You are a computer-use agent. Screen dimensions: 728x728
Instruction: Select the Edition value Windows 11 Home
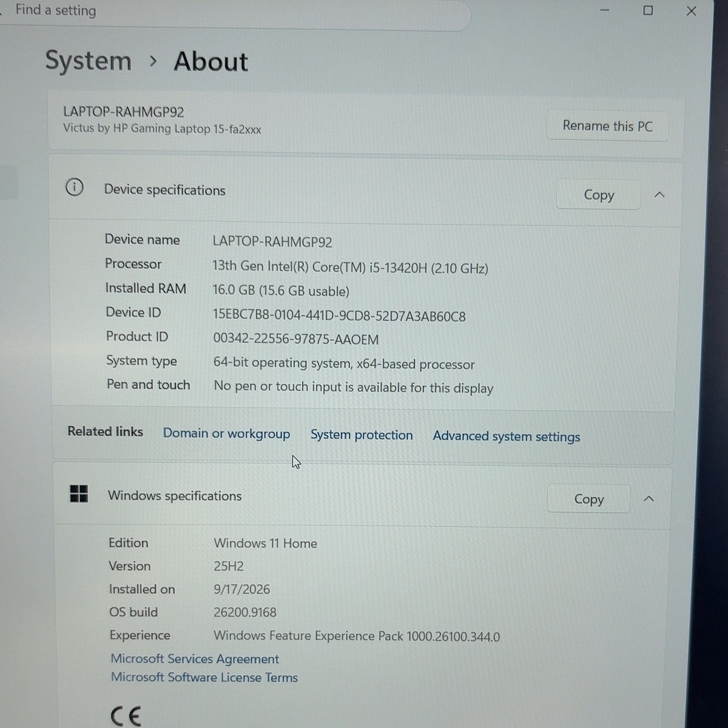pyautogui.click(x=265, y=544)
